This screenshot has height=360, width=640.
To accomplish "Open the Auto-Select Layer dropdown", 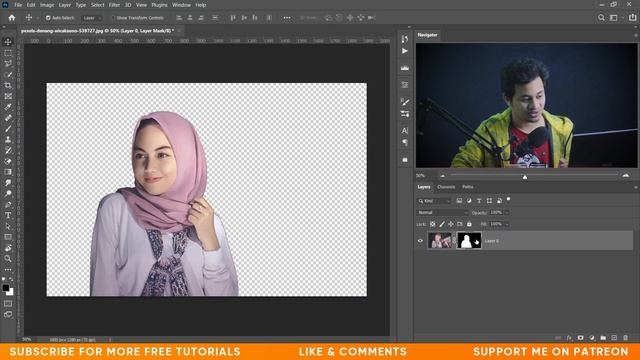I will [91, 18].
